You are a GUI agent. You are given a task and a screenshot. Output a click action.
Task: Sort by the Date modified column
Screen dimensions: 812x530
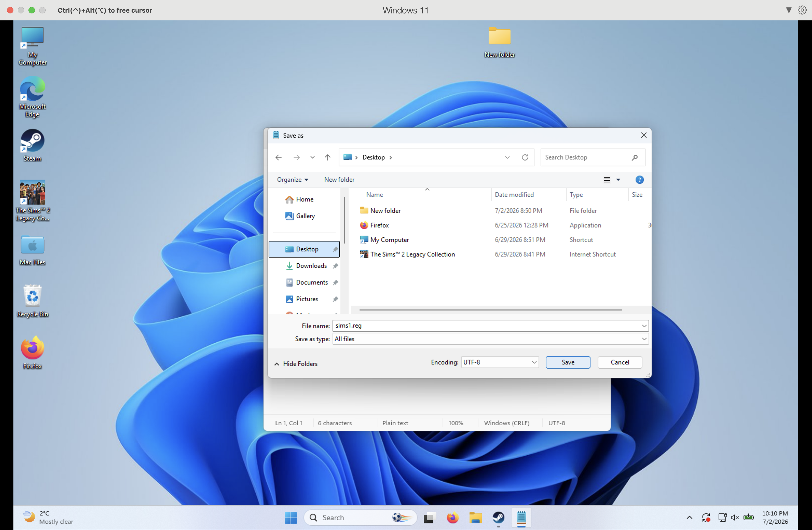pos(514,194)
